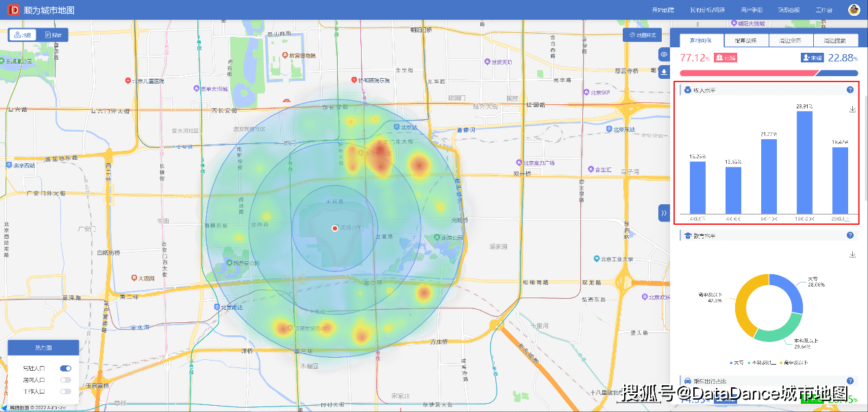Click the 陶然亭公园 park marker
Screen dimensions: 868x412
[x=228, y=263]
